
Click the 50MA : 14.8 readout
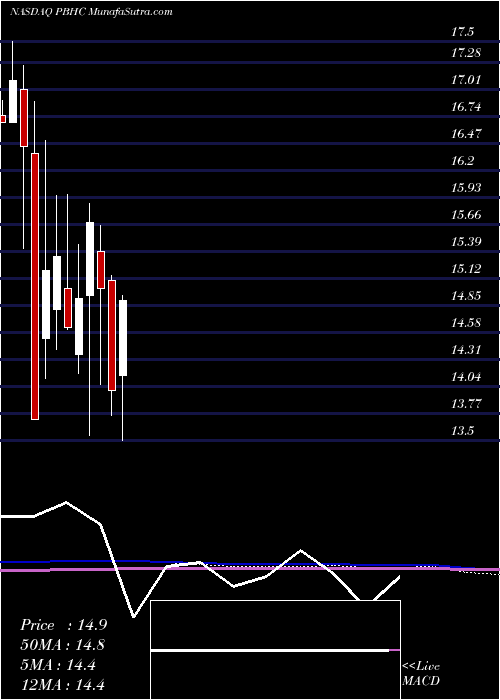point(63,645)
